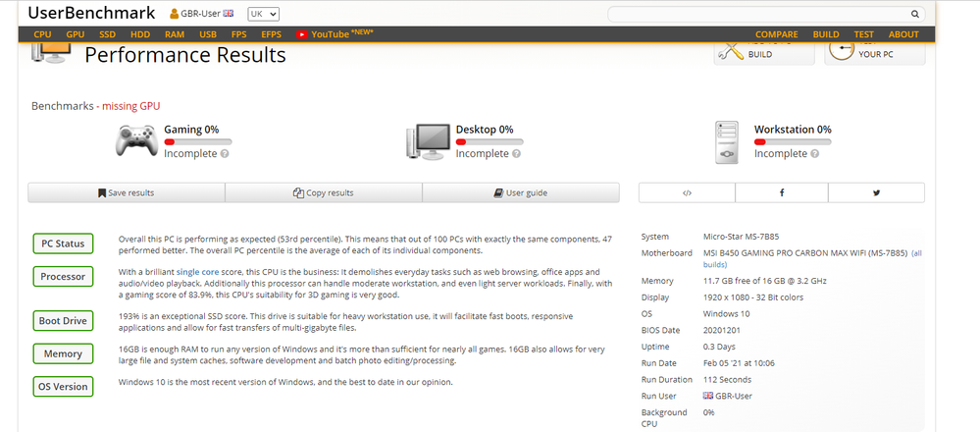
Task: Open the CPU menu item
Action: (42, 34)
